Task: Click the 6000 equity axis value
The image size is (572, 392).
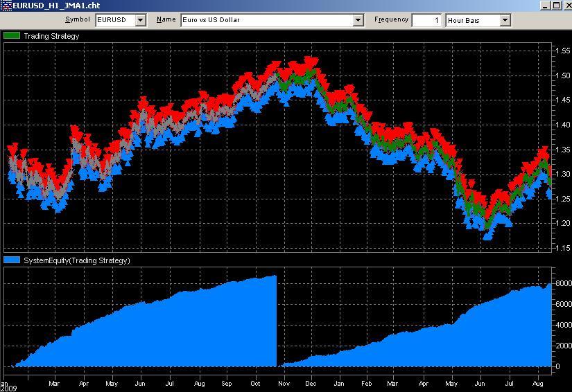Action: pos(564,304)
